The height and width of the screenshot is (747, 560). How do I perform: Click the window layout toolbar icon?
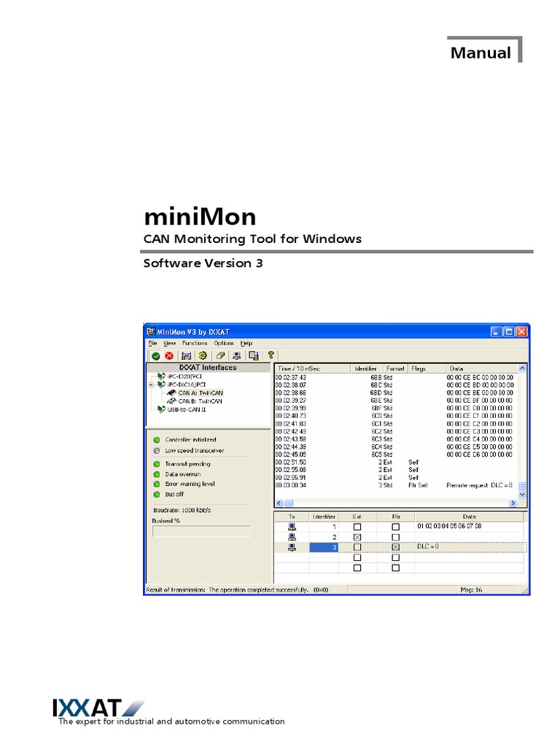(x=254, y=356)
